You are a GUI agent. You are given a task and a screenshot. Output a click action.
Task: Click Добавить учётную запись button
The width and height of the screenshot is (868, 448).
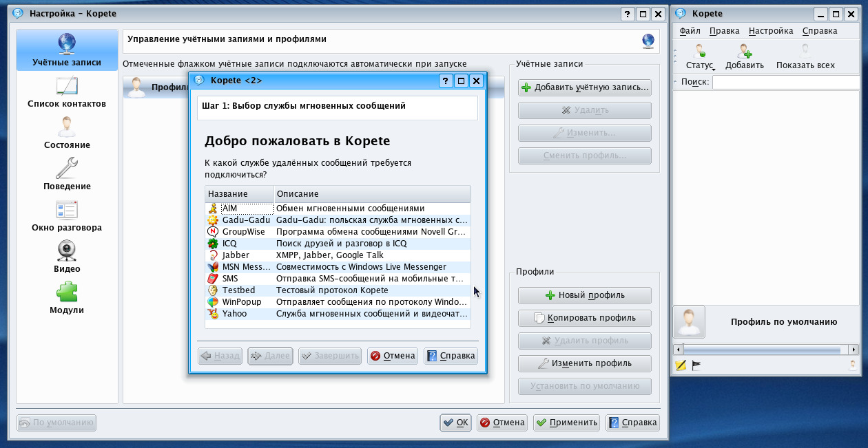pyautogui.click(x=585, y=87)
